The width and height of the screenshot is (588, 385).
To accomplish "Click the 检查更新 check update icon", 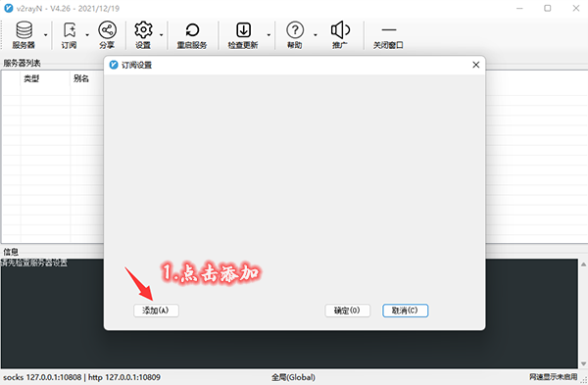I will click(243, 35).
